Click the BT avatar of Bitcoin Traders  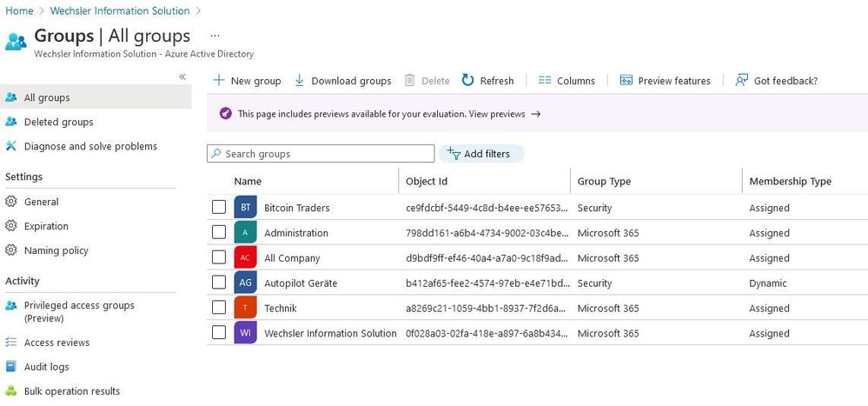point(245,208)
